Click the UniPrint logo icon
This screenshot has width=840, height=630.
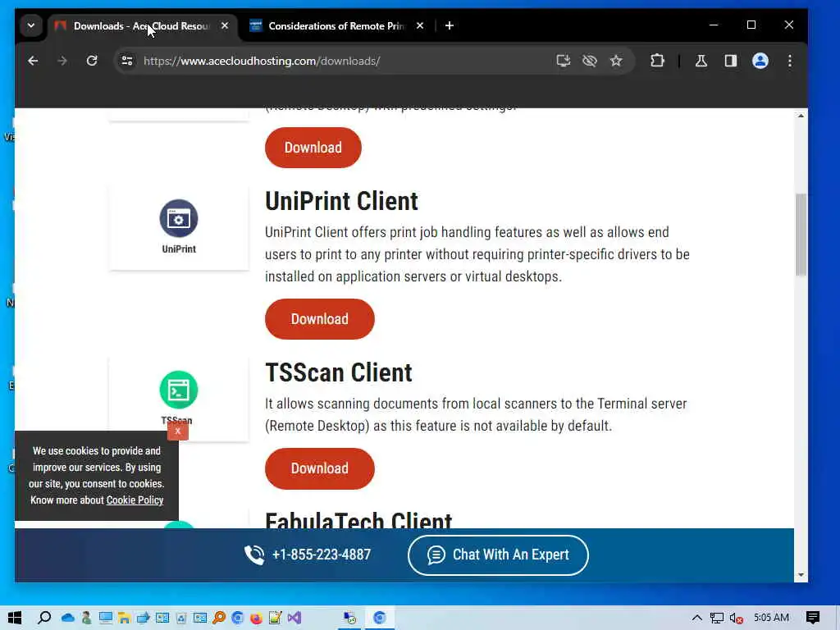point(179,218)
